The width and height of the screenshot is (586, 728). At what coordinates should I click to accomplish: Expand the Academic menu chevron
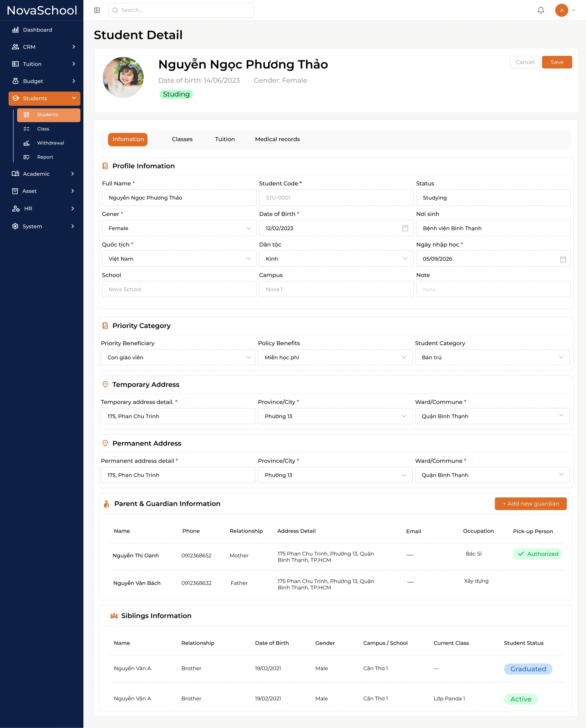click(x=72, y=173)
